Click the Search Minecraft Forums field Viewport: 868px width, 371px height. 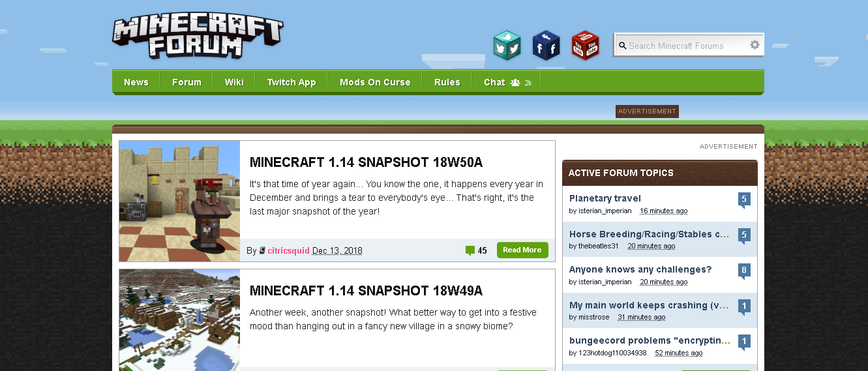coord(681,46)
